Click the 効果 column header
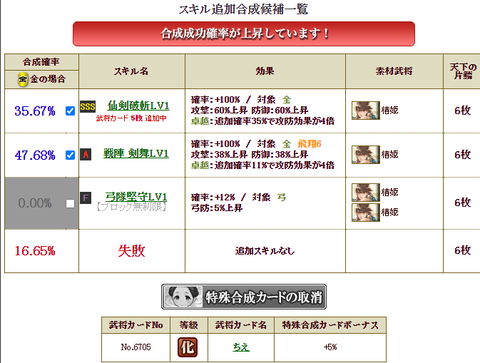 (x=265, y=71)
